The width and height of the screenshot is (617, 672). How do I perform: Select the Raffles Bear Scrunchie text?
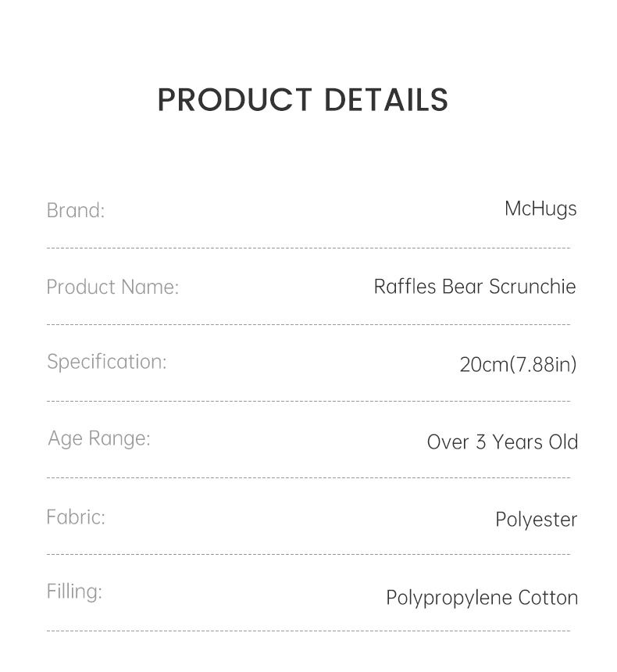475,287
